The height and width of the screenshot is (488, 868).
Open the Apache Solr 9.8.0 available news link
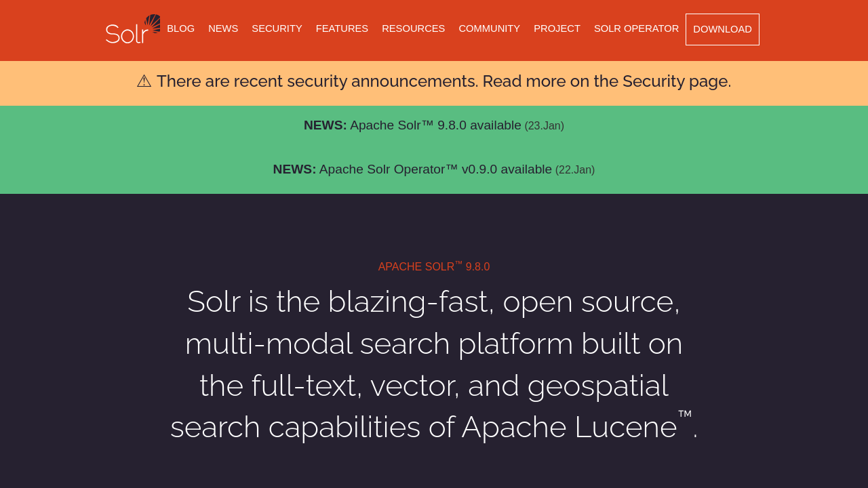coord(435,125)
